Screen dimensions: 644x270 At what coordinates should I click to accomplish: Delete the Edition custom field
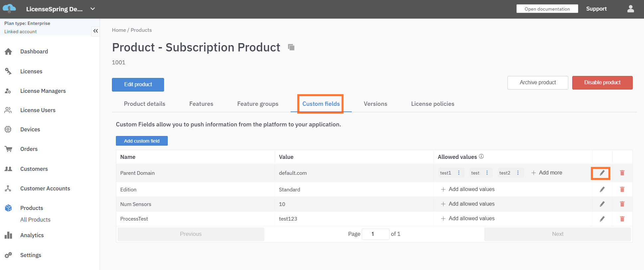[x=622, y=189]
